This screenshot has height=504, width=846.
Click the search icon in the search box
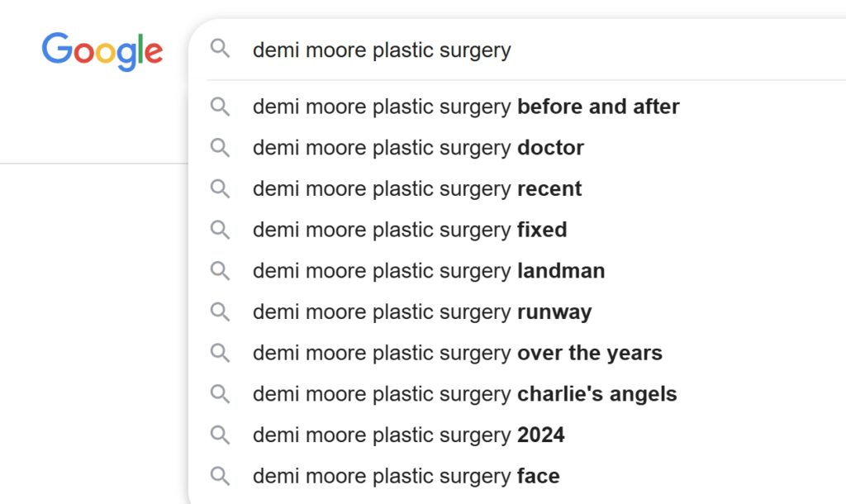220,49
